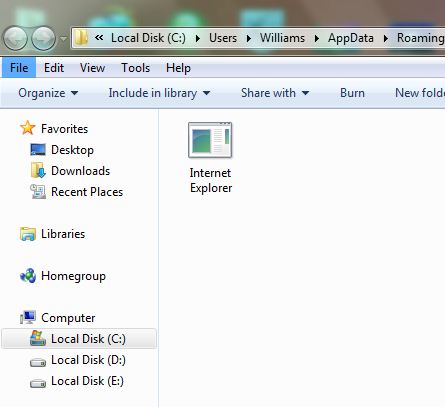Expand the Include in library dropdown
The width and height of the screenshot is (445, 407).
(159, 93)
